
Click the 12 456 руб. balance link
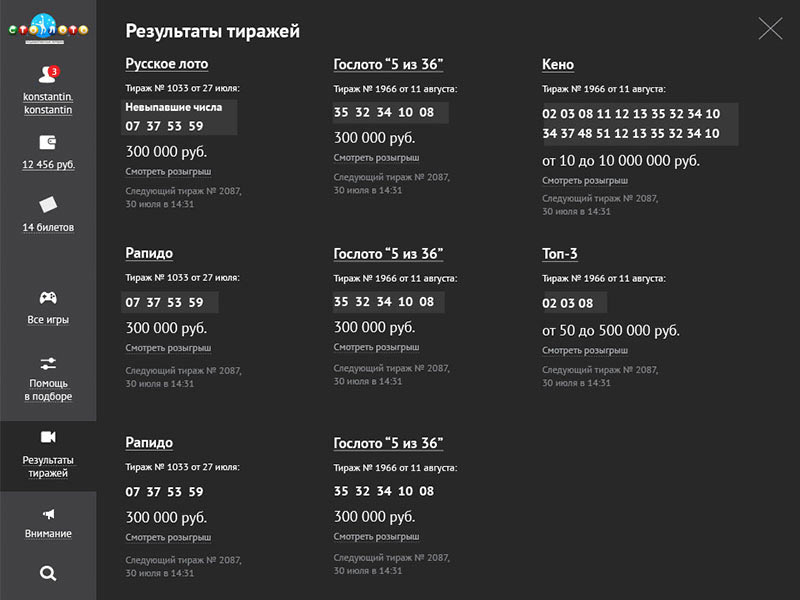point(48,165)
